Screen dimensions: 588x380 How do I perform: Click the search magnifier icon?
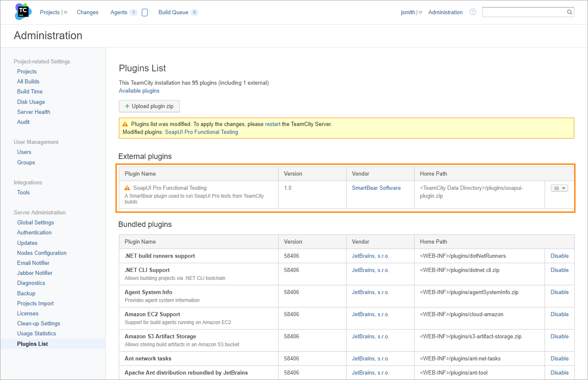(x=569, y=12)
